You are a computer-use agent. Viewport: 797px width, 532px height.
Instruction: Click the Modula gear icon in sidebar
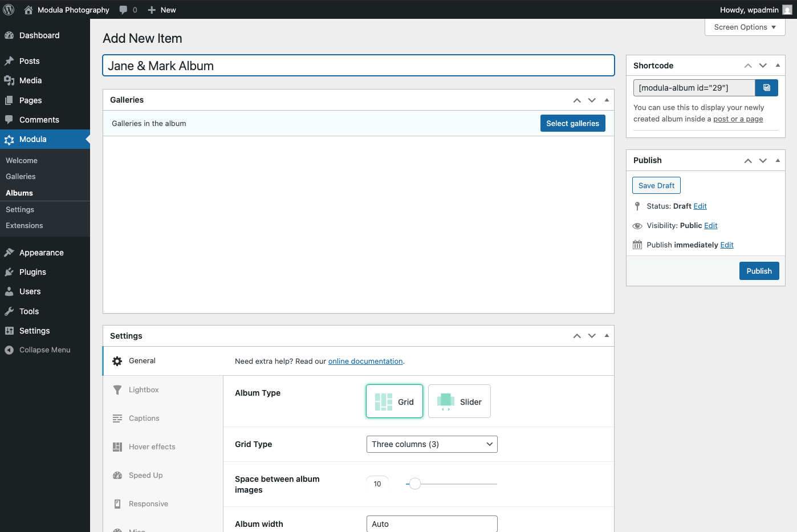(9, 140)
